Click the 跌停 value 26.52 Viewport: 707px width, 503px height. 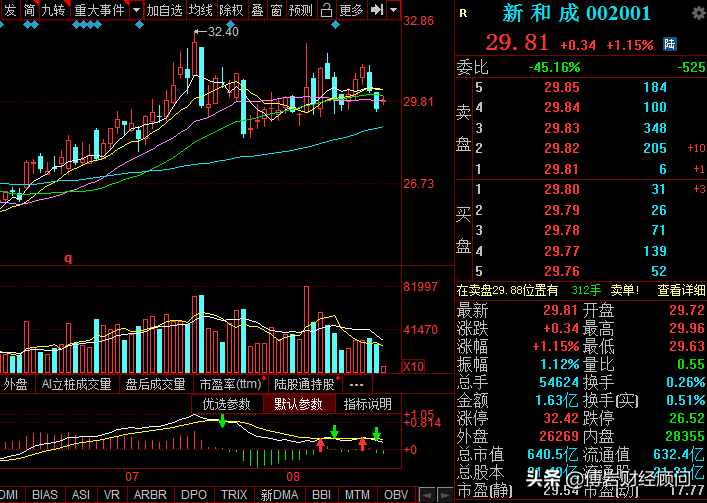[x=687, y=418]
